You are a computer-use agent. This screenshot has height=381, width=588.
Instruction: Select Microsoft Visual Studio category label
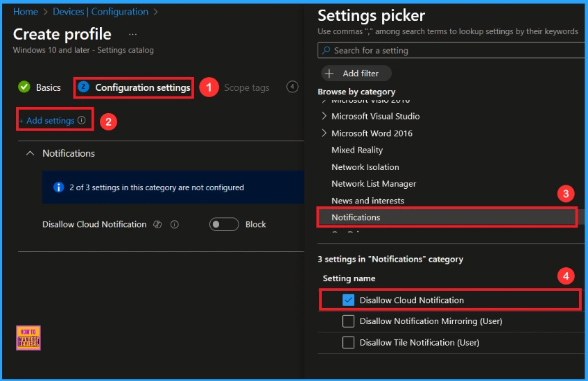tap(375, 117)
